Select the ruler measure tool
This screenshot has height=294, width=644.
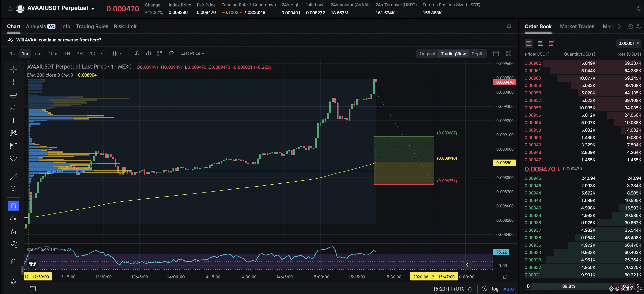tap(14, 176)
